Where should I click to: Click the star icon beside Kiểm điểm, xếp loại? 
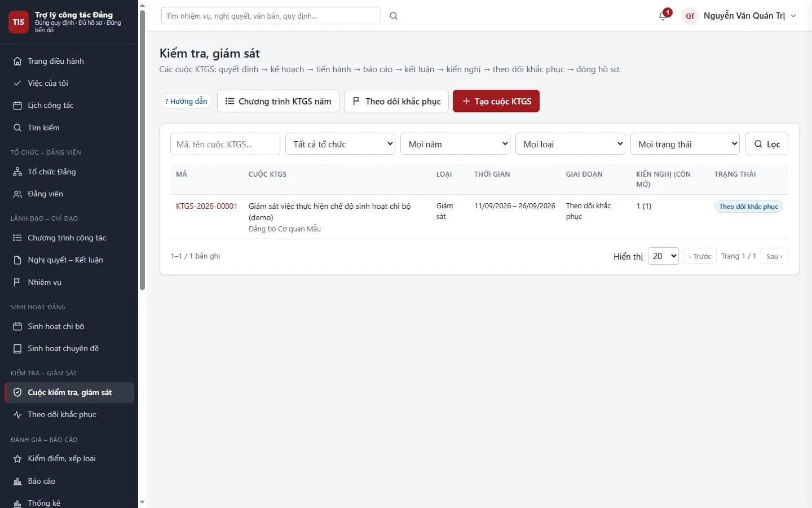[x=17, y=458]
